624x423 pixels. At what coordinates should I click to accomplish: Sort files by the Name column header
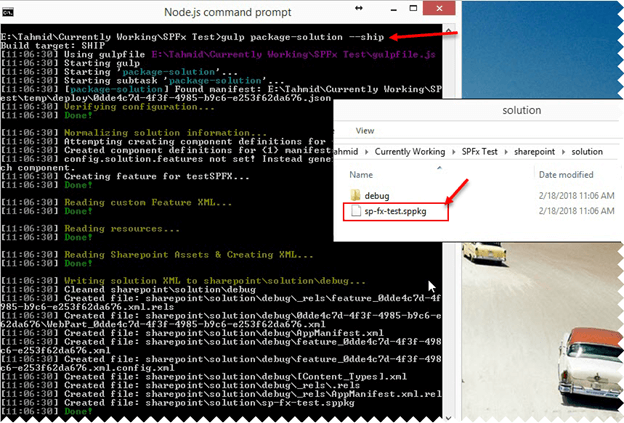[x=361, y=175]
